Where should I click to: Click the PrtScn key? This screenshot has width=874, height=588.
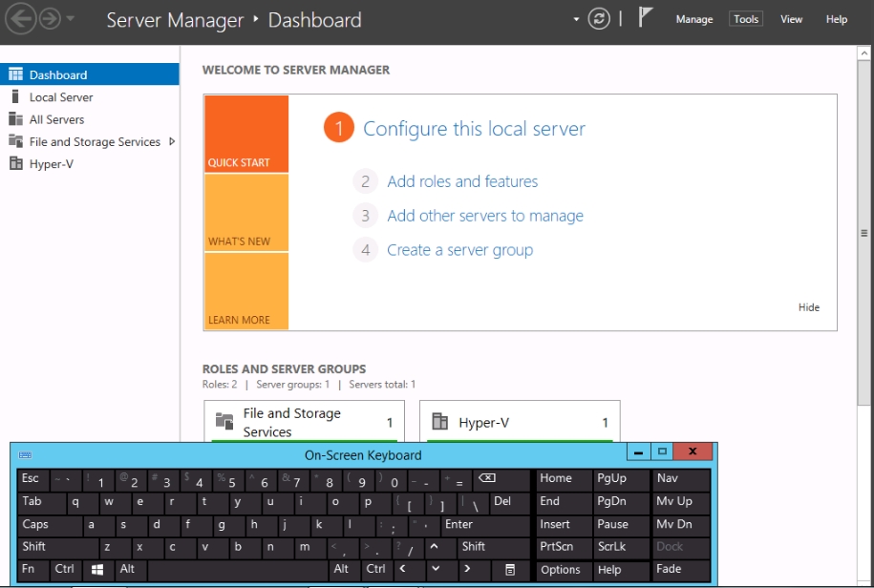tap(564, 547)
